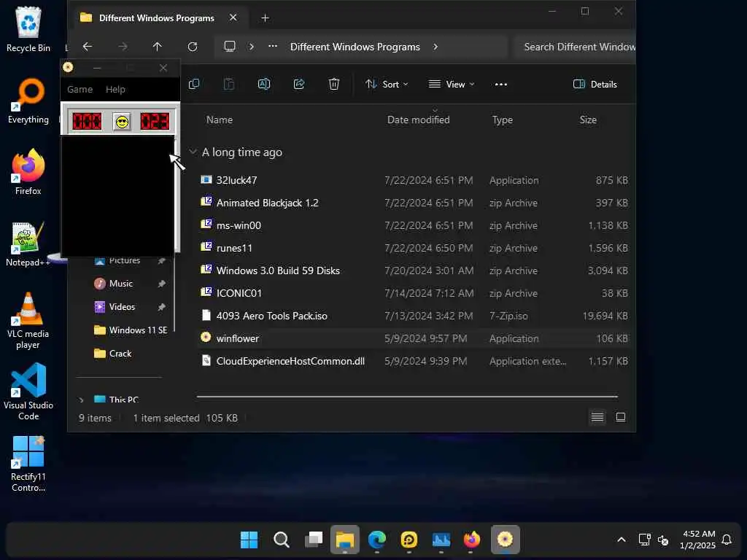Click the Share toolbar icon
The height and width of the screenshot is (560, 747).
299,85
